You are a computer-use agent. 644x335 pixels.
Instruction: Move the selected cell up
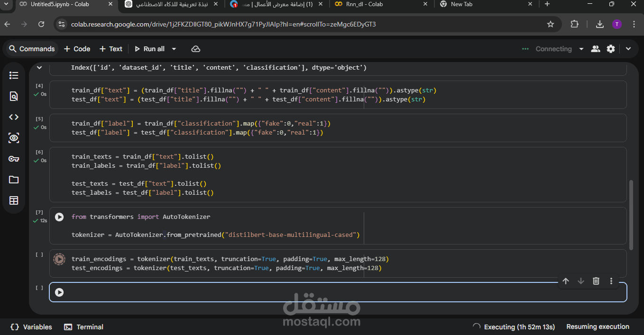tap(566, 281)
